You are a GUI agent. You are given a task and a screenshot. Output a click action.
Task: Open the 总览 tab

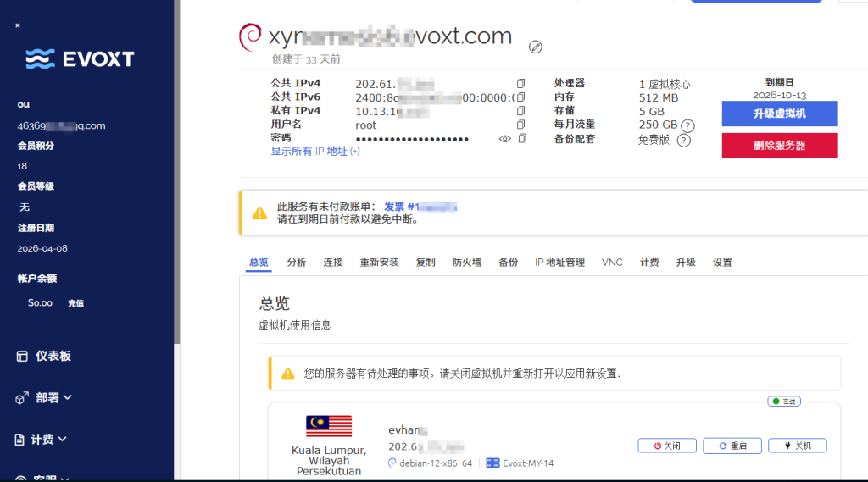coord(259,263)
